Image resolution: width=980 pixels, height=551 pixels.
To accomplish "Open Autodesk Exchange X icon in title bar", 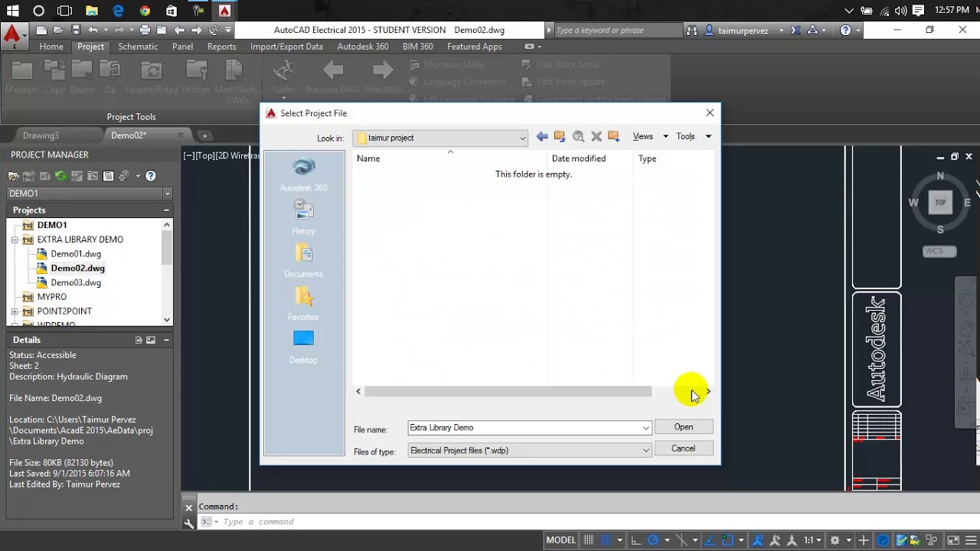I will click(x=795, y=30).
